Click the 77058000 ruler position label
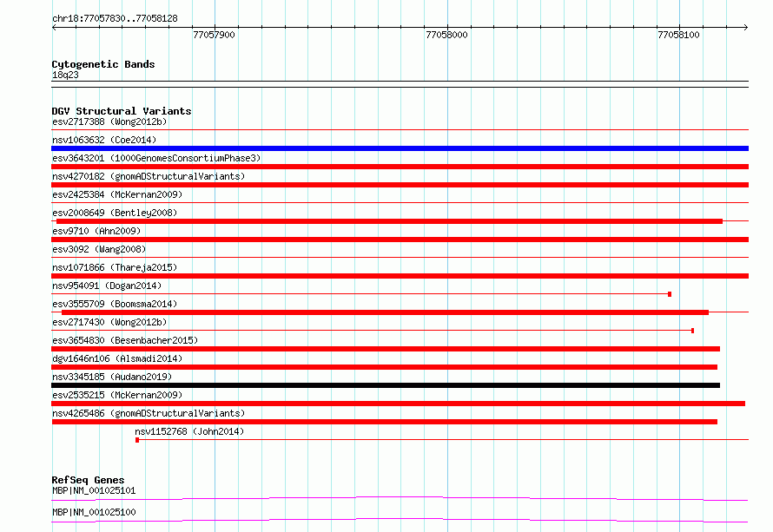The width and height of the screenshot is (773, 532). (446, 35)
